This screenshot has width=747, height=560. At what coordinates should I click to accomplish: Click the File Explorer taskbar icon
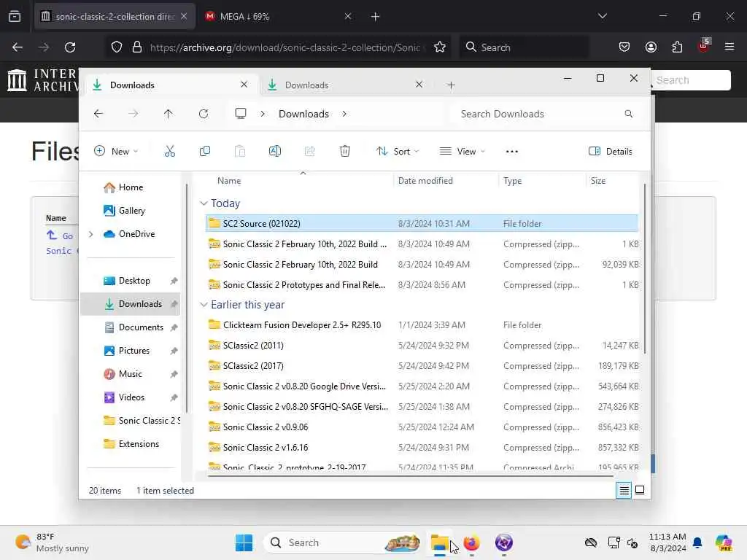point(439,542)
